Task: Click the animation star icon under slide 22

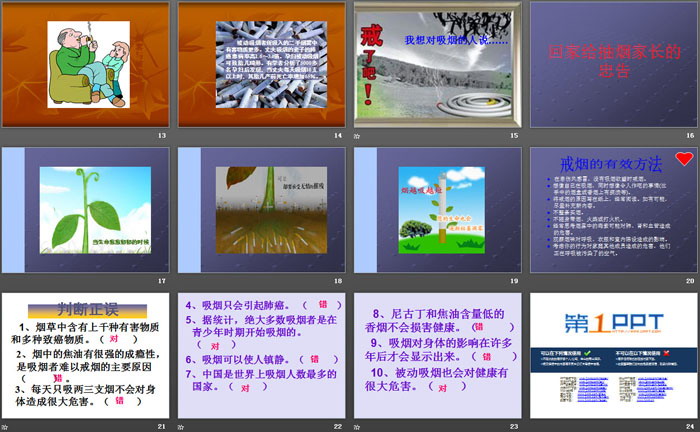Action: 180,427
